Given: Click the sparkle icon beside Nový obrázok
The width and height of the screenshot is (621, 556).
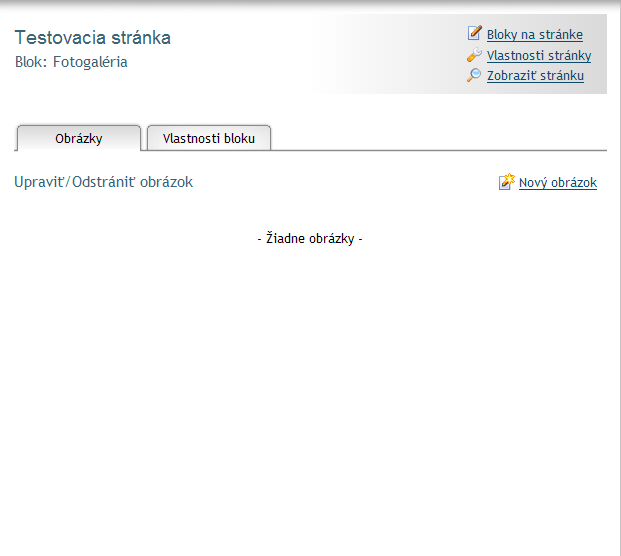Looking at the screenshot, I should pos(507,182).
